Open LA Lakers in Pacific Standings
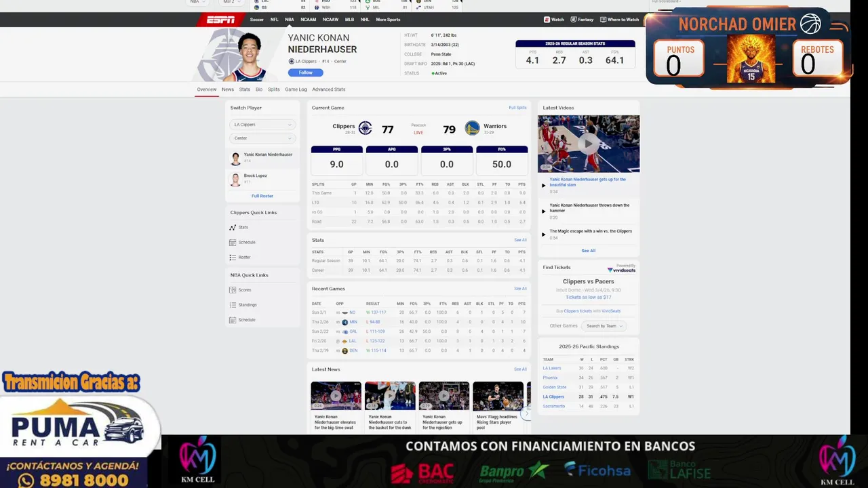 pyautogui.click(x=552, y=368)
